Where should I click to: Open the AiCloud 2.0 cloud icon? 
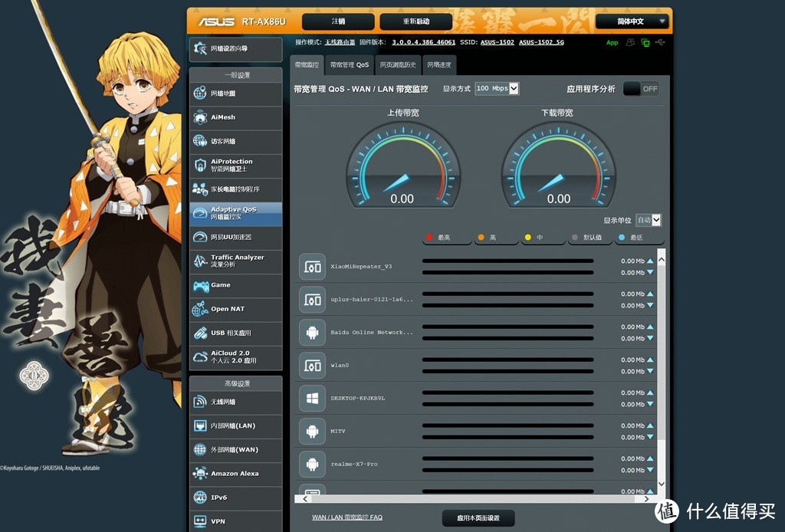(200, 356)
